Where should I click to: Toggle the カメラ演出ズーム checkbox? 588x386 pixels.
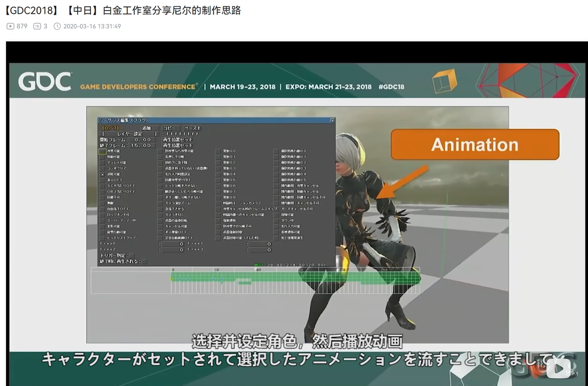160,203
